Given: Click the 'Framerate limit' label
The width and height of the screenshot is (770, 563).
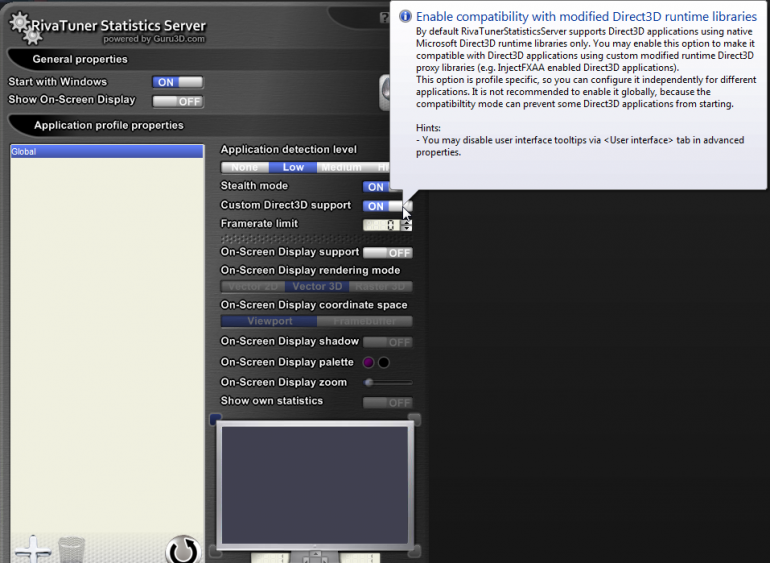Looking at the screenshot, I should (x=259, y=224).
